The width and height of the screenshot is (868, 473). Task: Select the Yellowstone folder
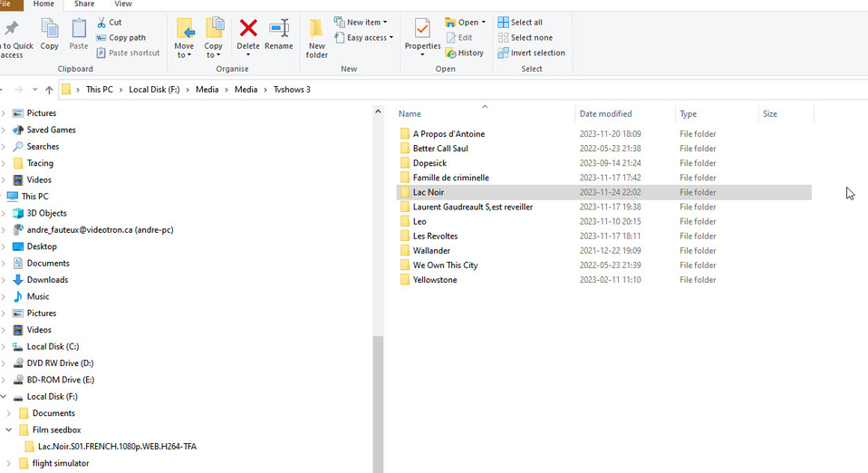pos(435,280)
